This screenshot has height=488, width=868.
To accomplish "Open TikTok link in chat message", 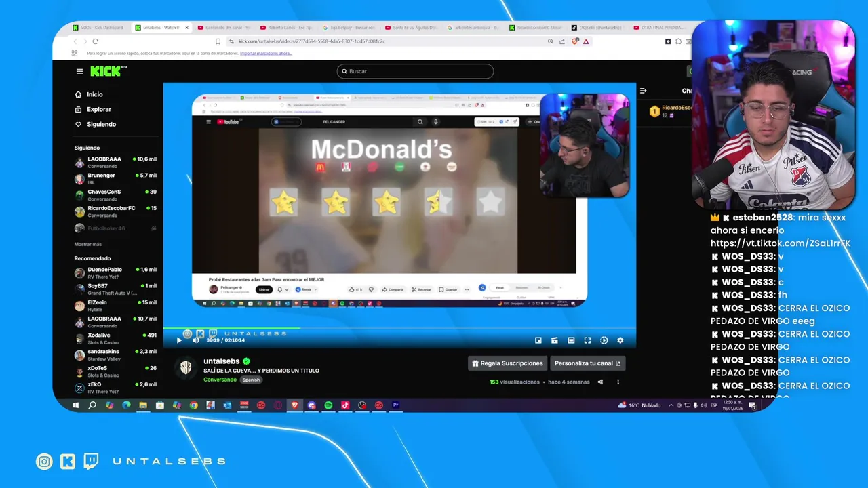I will 780,243.
